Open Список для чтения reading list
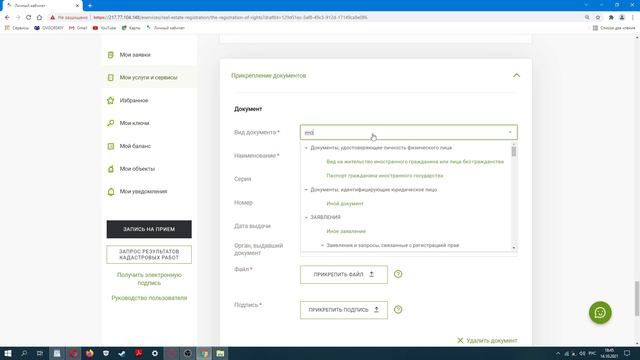 614,28
